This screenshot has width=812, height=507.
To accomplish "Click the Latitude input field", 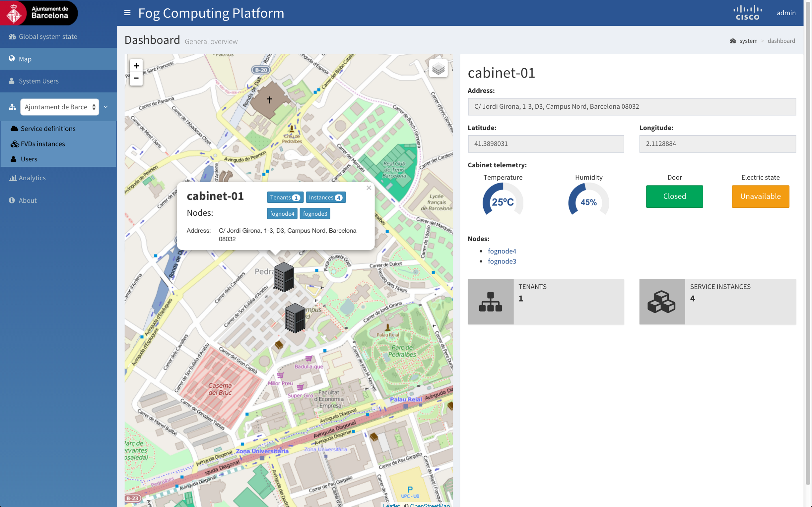I will point(546,144).
